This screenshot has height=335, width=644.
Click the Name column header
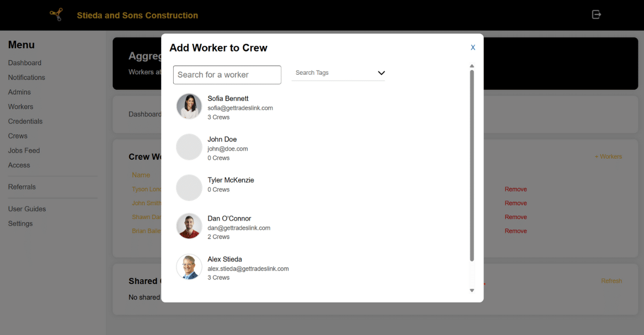click(x=141, y=175)
